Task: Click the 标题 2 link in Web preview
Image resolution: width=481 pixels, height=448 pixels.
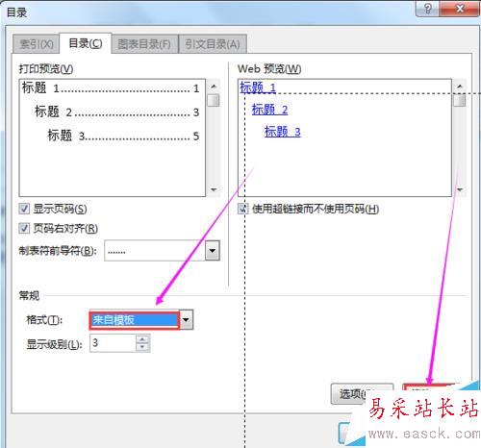Action: click(x=269, y=110)
